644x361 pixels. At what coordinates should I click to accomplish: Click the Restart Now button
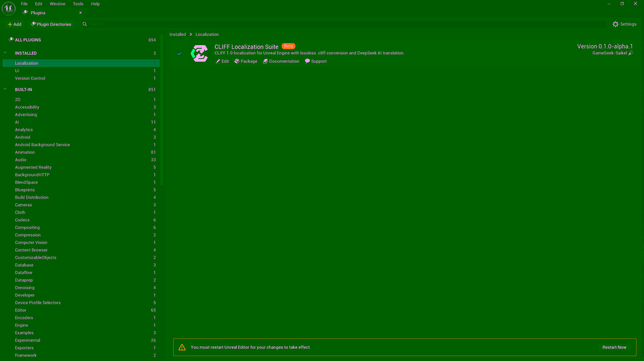pos(614,347)
